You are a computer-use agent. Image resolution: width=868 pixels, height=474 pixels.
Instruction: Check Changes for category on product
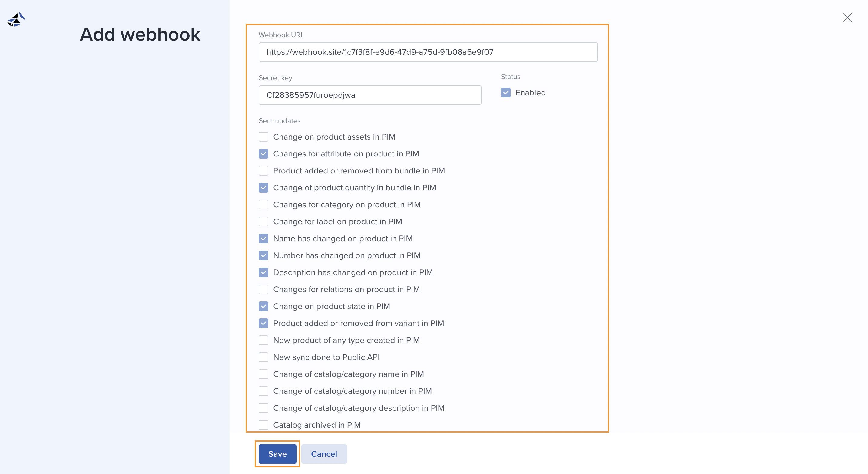263,205
